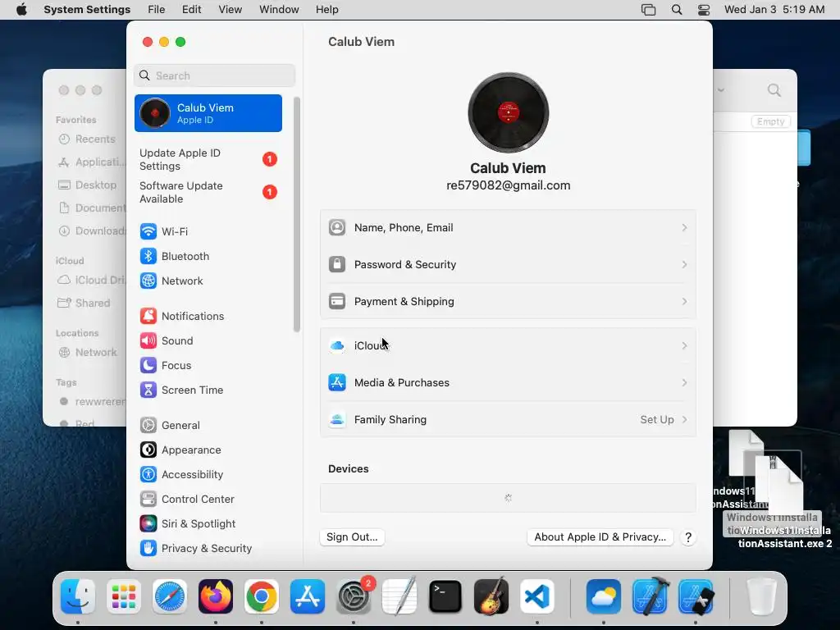
Task: Open the View menu
Action: [230, 10]
